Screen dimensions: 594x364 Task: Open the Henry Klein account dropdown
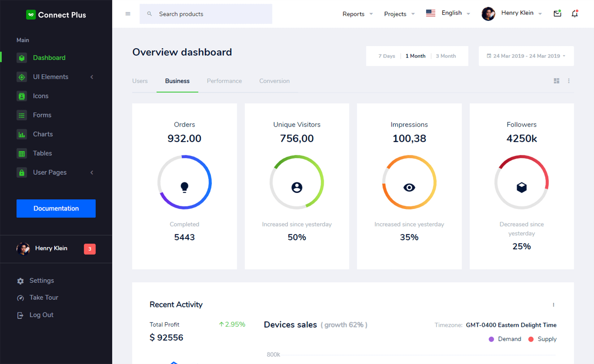pos(517,13)
